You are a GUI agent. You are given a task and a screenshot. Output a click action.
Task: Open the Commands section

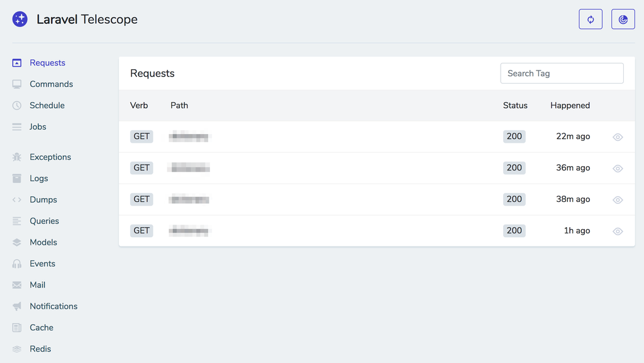[x=52, y=84]
